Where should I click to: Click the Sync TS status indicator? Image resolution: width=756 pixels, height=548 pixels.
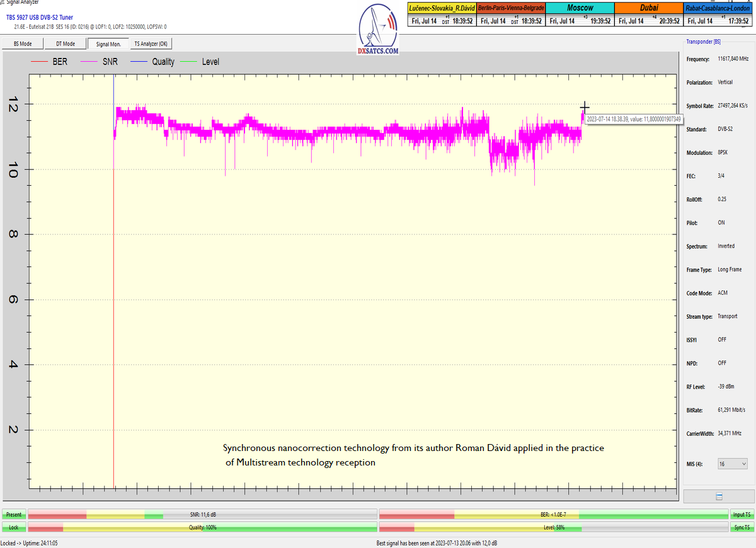pyautogui.click(x=742, y=527)
